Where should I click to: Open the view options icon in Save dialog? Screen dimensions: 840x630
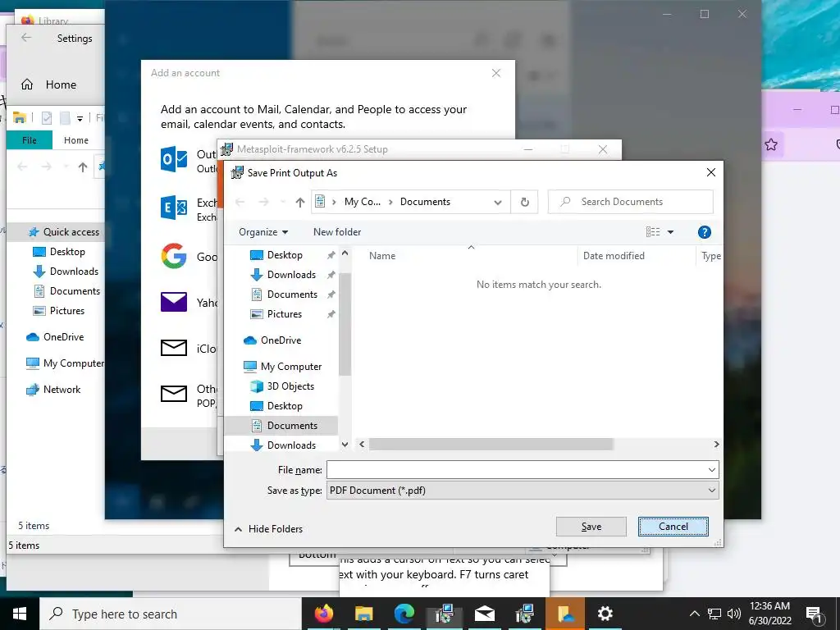click(652, 232)
